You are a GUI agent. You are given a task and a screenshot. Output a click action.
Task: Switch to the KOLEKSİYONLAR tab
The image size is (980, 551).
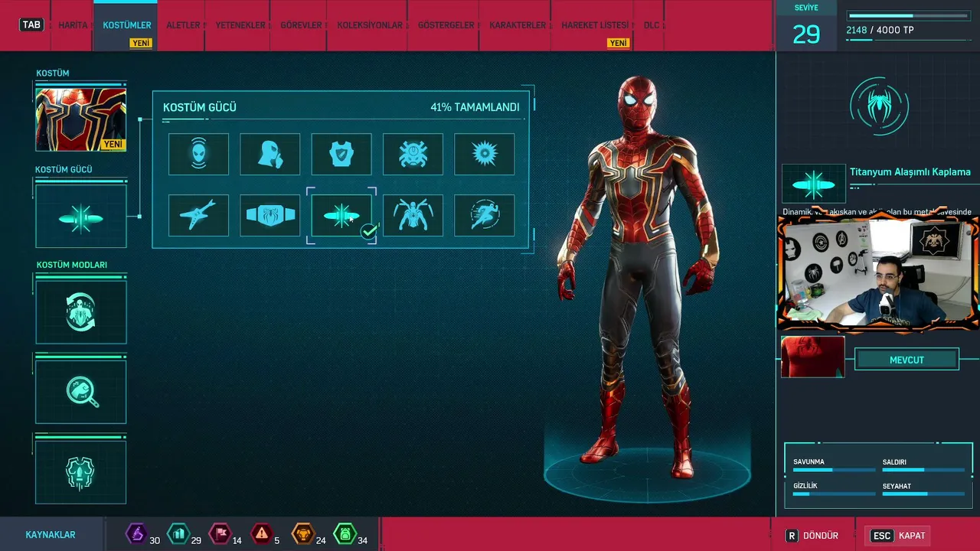coord(370,25)
